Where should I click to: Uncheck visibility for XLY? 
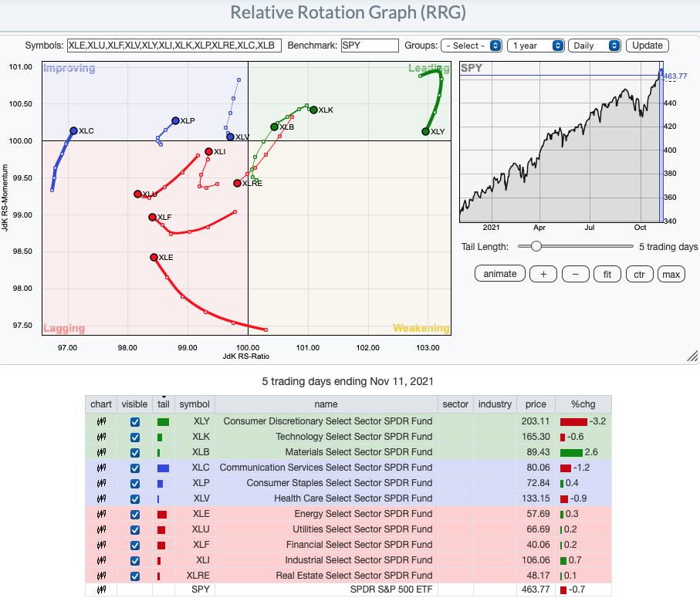pyautogui.click(x=135, y=422)
